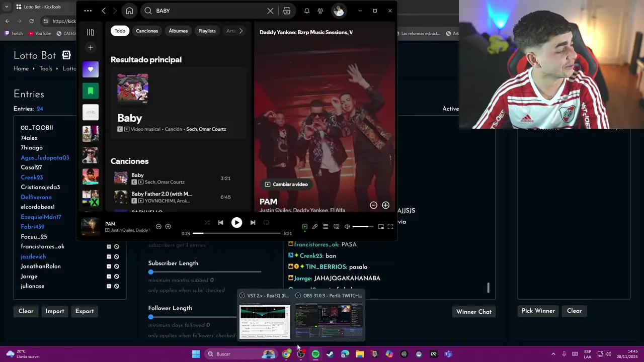Open top result Baby cover art
Screen dimensions: 644x362
tap(133, 89)
